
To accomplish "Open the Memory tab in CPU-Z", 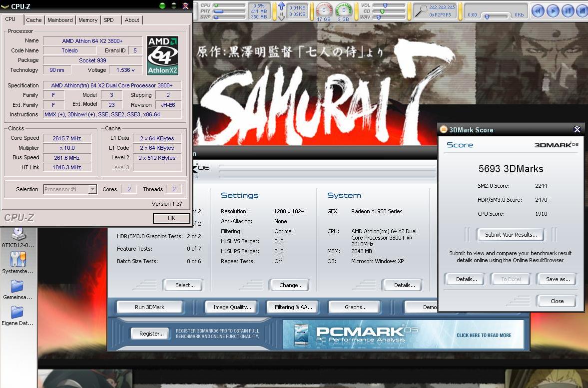I will [88, 20].
